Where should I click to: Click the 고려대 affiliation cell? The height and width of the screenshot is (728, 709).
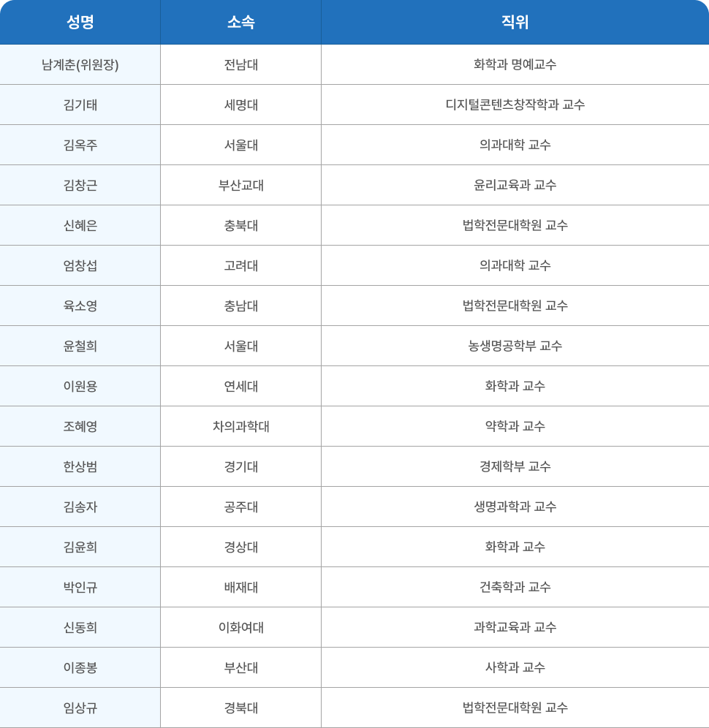point(240,265)
